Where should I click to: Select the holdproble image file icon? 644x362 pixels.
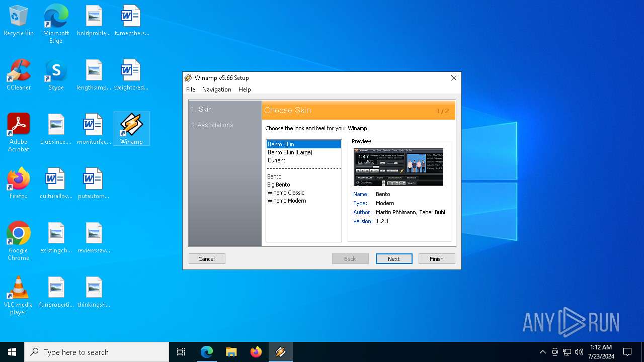[94, 21]
